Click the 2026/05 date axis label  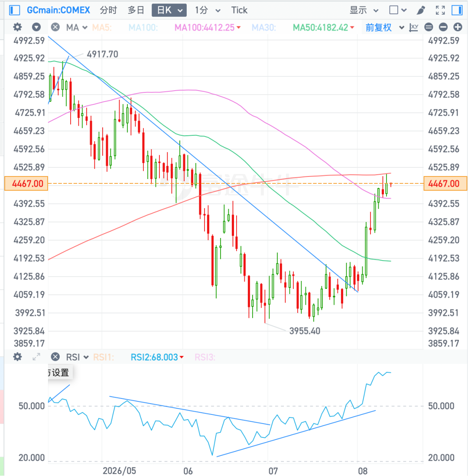click(119, 471)
